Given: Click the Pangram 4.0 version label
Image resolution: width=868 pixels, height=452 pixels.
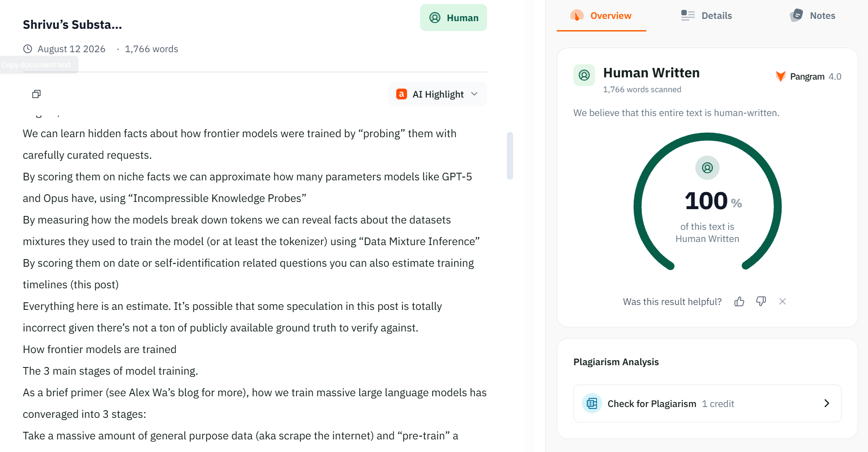Looking at the screenshot, I should [835, 76].
